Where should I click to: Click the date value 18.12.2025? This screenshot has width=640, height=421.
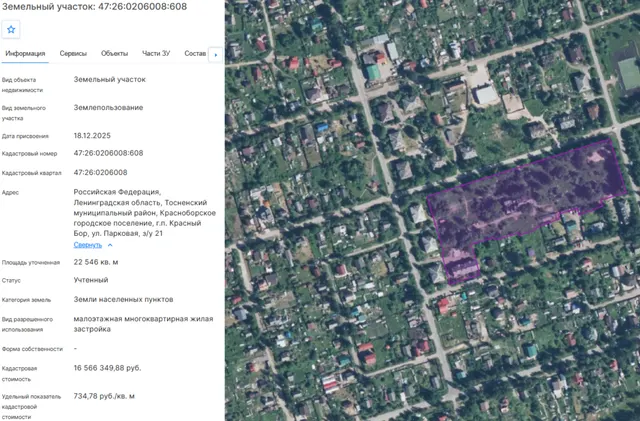[92, 136]
